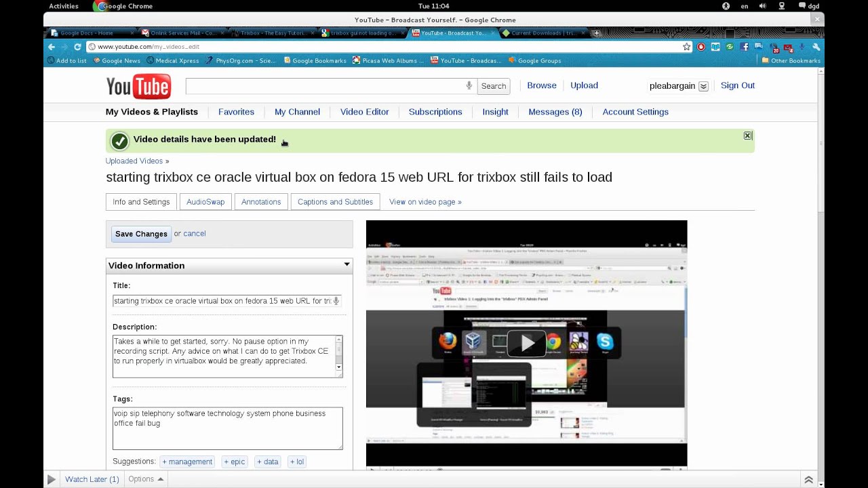The image size is (868, 488).
Task: Reload the page with the refresh icon
Action: click(x=77, y=47)
